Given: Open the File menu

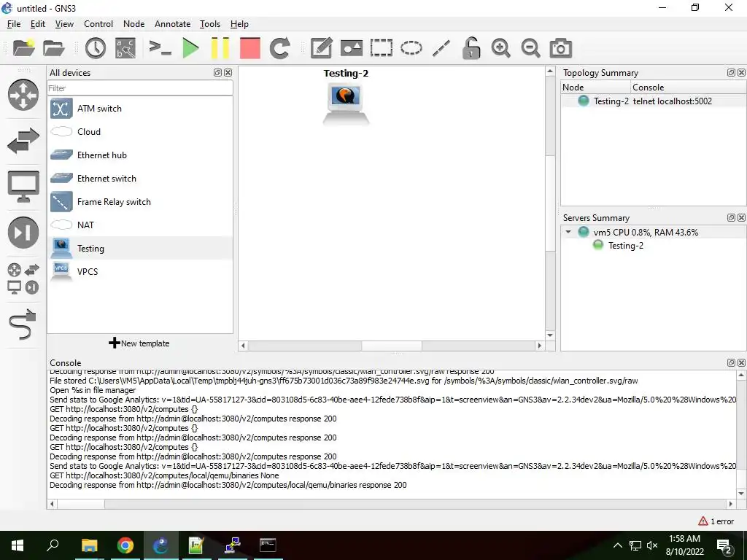Looking at the screenshot, I should click(14, 24).
